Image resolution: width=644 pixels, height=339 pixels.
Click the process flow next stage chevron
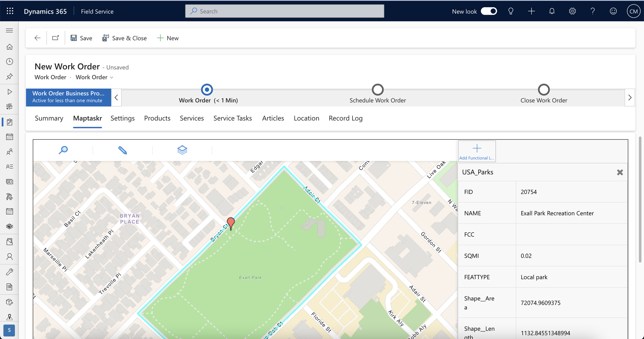point(630,98)
